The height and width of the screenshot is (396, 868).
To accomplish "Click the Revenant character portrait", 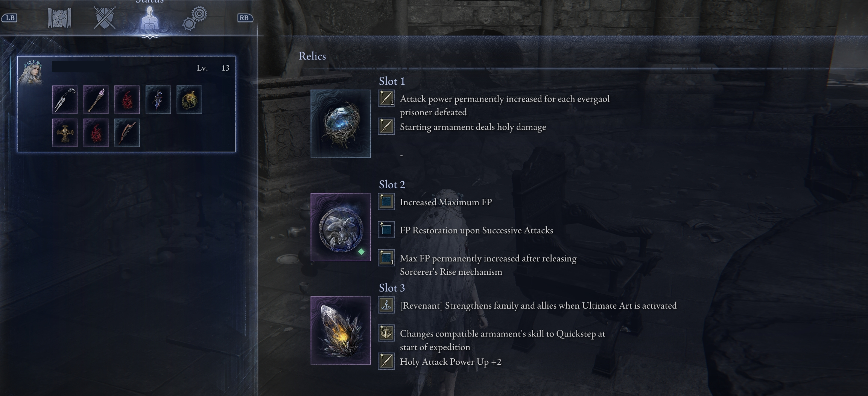I will tap(30, 72).
